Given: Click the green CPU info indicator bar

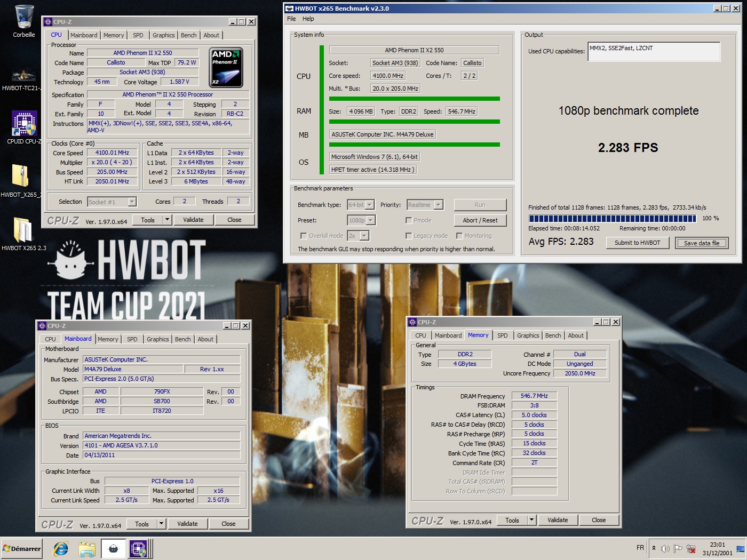Looking at the screenshot, I should tap(322, 110).
